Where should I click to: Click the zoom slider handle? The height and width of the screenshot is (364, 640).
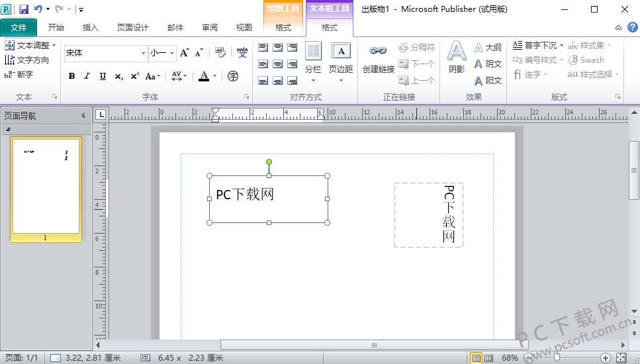(557, 357)
